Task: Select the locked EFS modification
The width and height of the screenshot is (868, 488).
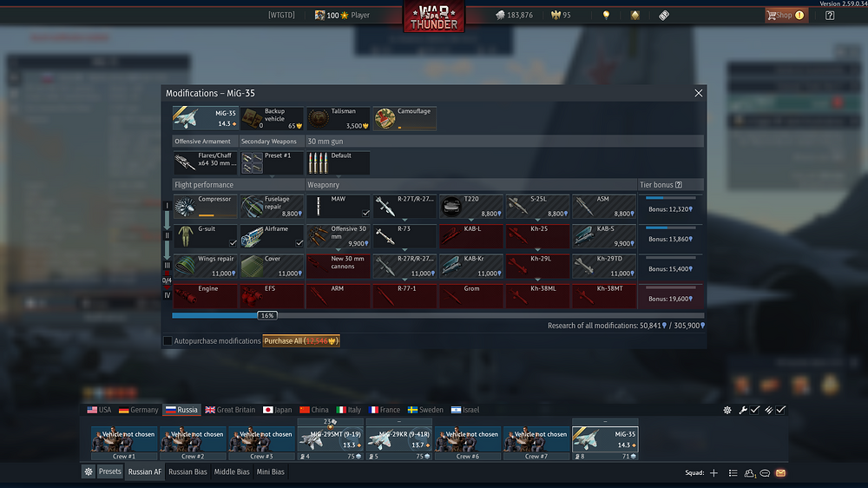Action: 272,296
